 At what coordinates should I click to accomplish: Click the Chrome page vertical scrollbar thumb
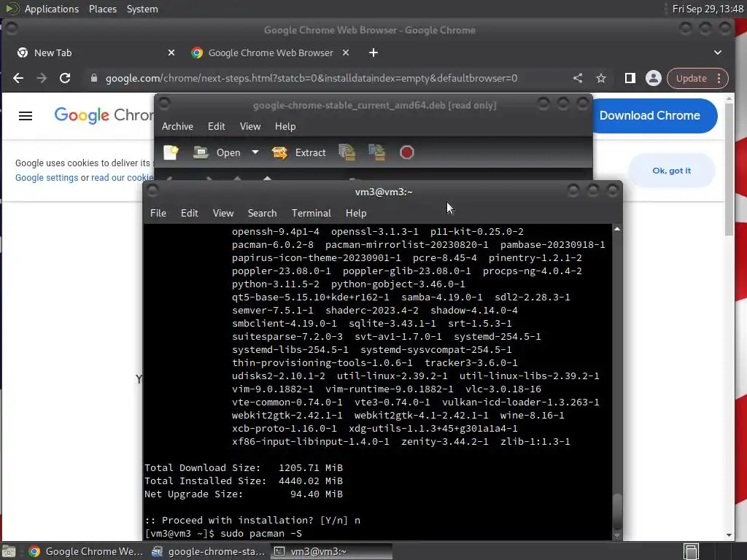729,169
